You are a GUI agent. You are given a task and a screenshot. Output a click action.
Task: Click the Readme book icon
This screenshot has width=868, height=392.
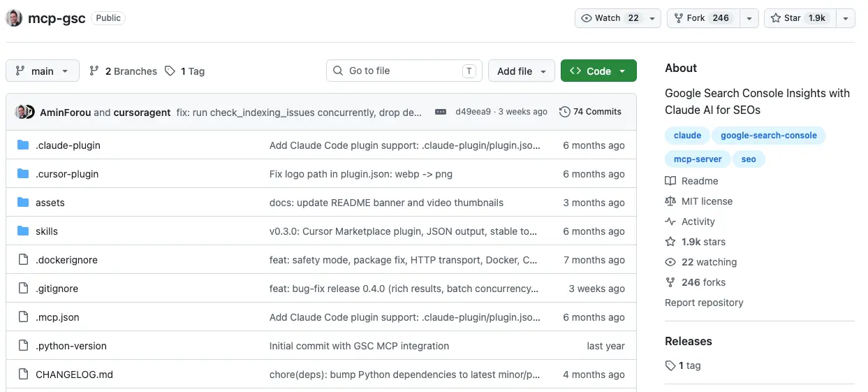(x=670, y=181)
